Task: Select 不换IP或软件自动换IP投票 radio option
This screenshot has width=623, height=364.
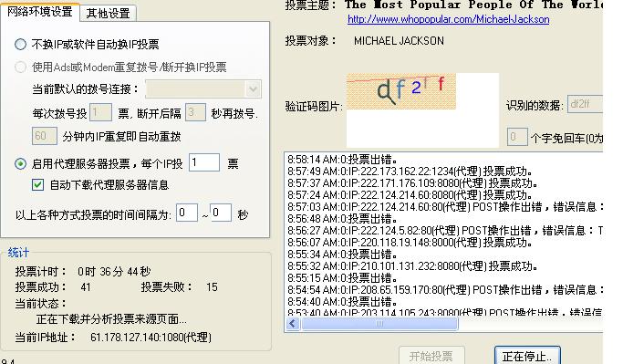Action: coord(21,44)
